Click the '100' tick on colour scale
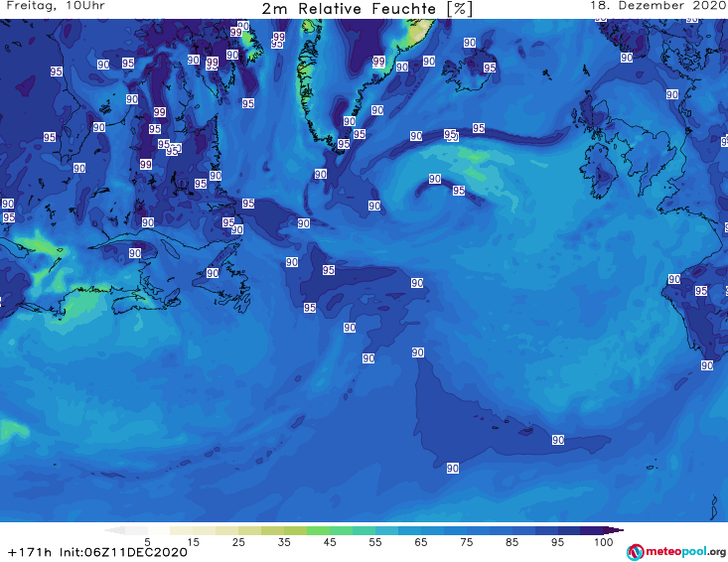728x562 pixels. tap(604, 542)
